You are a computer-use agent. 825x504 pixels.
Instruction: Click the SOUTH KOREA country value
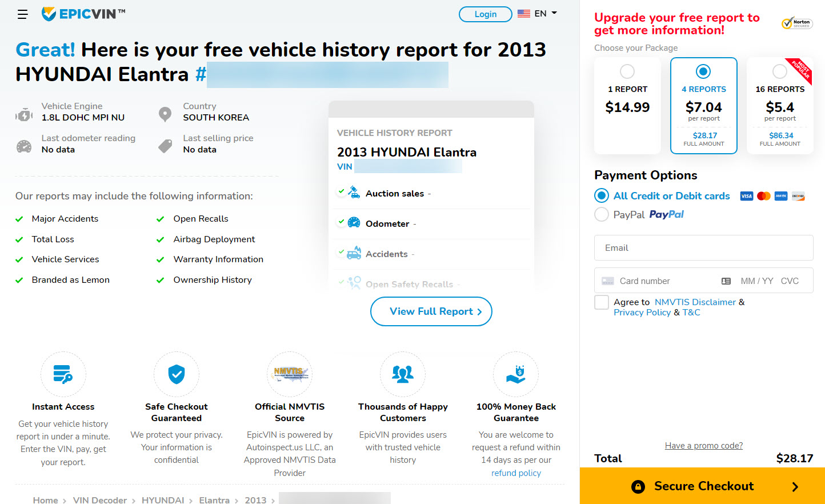[216, 118]
